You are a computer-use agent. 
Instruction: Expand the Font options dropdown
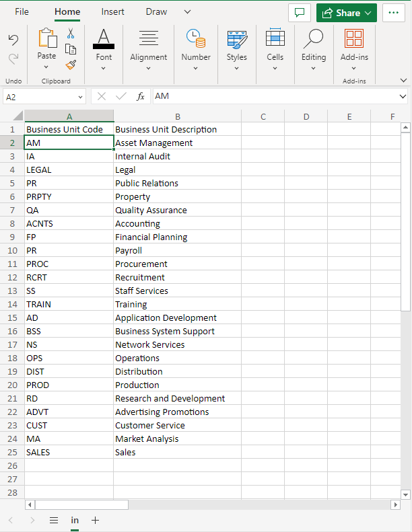tap(104, 67)
